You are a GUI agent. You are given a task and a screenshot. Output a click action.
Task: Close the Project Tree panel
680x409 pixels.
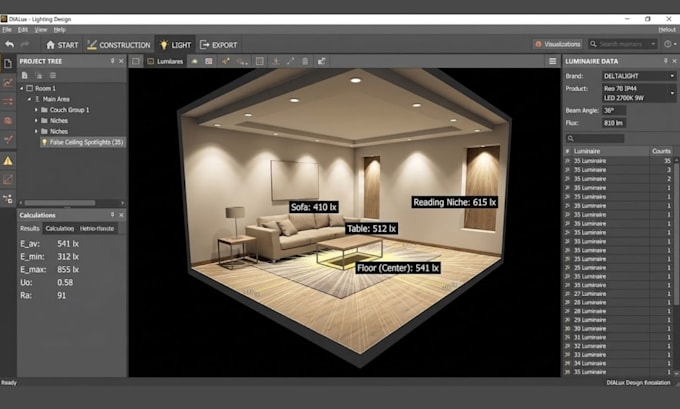(121, 61)
